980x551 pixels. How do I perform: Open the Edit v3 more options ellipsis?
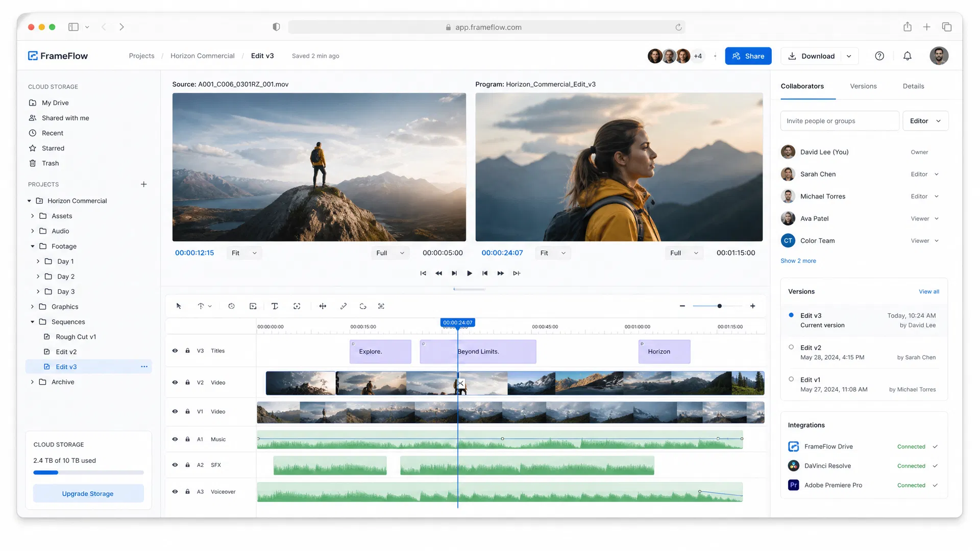[144, 367]
